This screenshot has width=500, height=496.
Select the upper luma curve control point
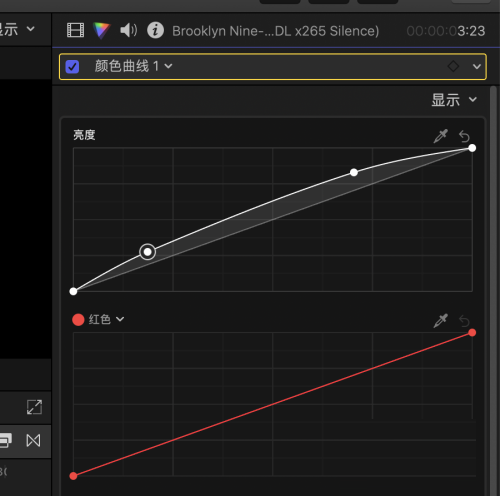point(354,172)
